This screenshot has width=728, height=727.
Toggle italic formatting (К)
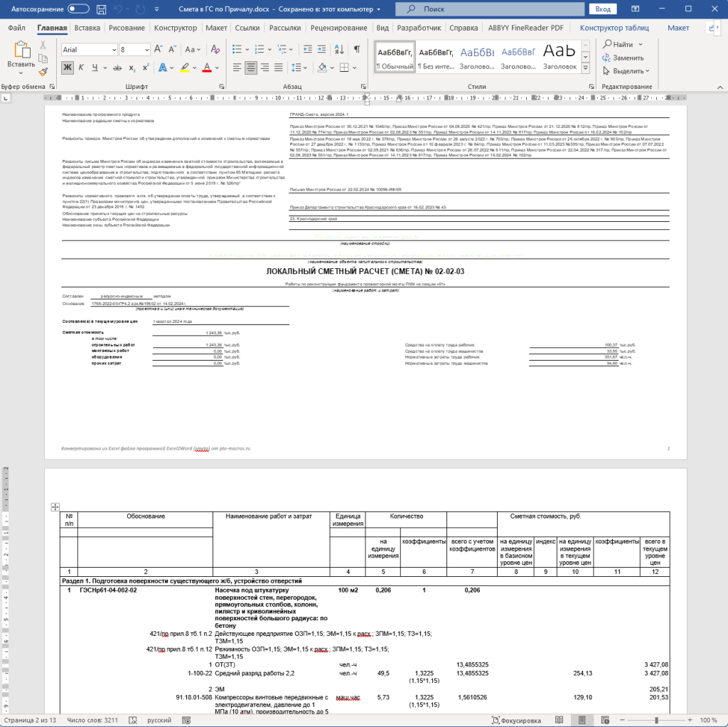81,68
